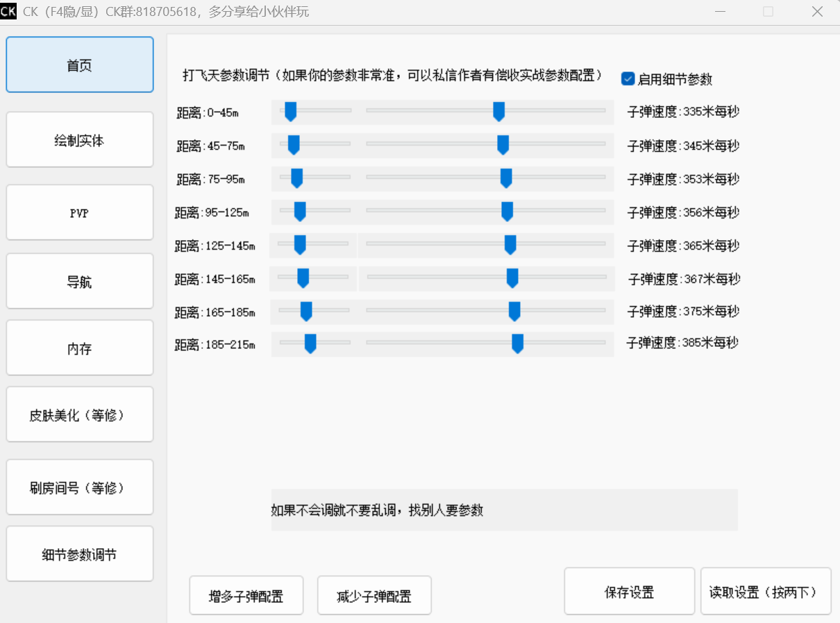Image resolution: width=840 pixels, height=623 pixels.
Task: Open the 内存 tab
Action: point(80,348)
